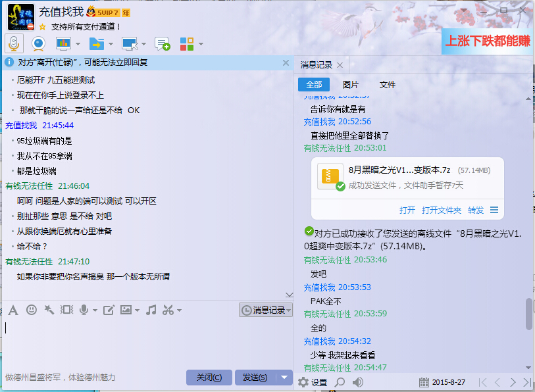535x392 pixels.
Task: Switch to the 图片 tab
Action: tap(351, 85)
